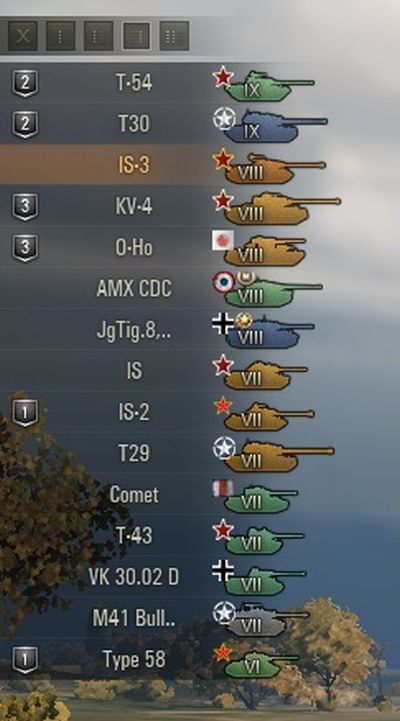Viewport: 400px width, 721px height.
Task: Click the T-54 tier IX tank icon
Action: point(269,86)
